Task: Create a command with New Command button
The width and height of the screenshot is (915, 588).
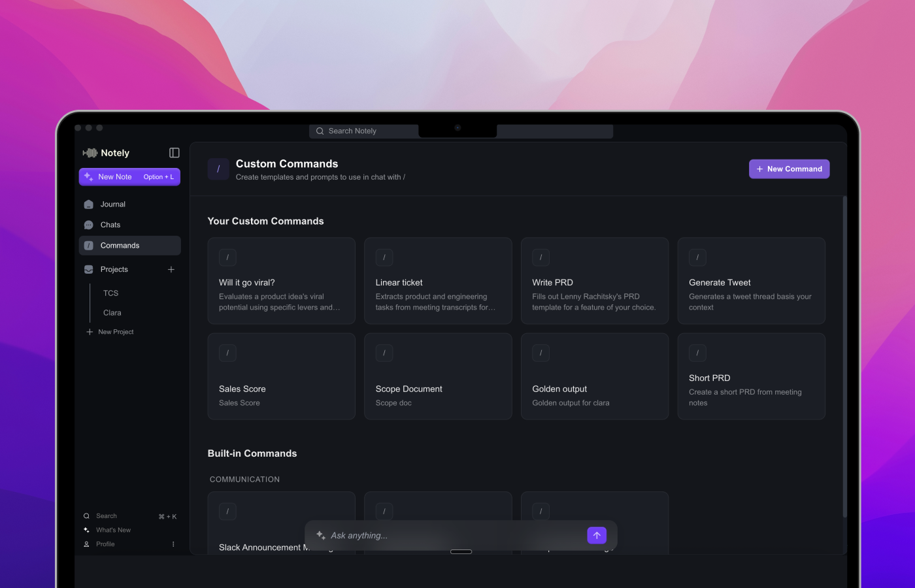Action: 789,169
